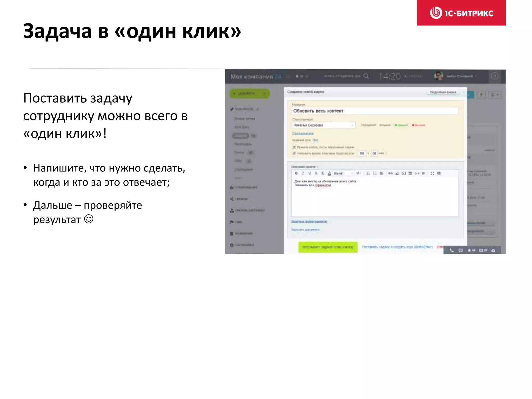Click the planned minutes input field
Screen dimensions: 532x399
374,154
